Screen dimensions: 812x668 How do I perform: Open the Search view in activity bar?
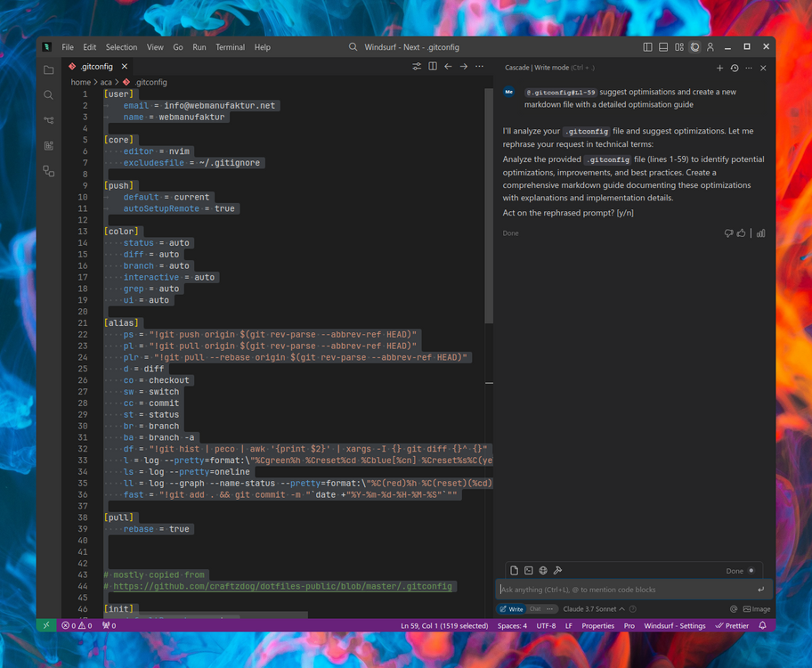[x=48, y=94]
